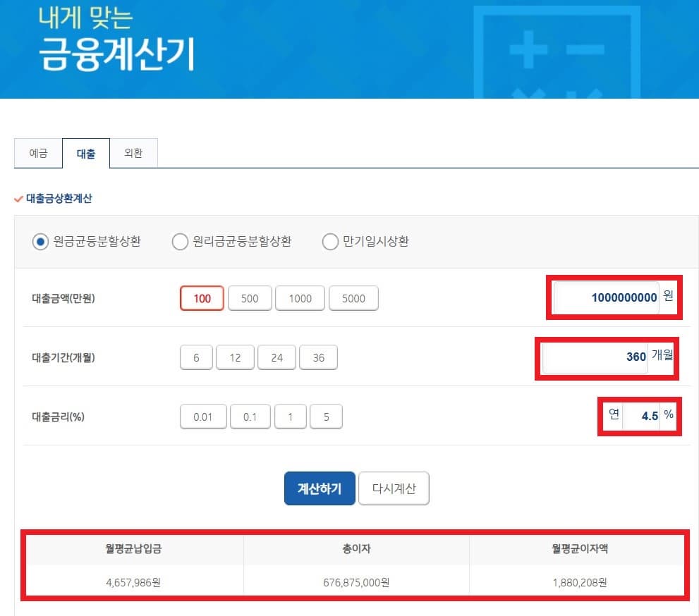The image size is (699, 616).
Task: Add 100 to loan amount
Action: click(202, 298)
